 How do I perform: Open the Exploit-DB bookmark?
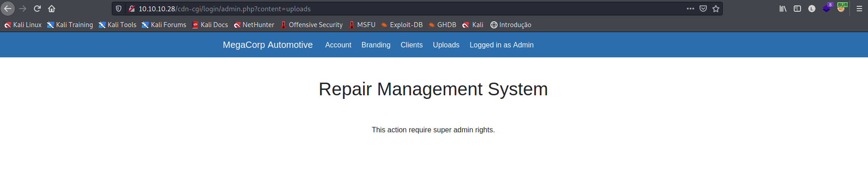pos(402,25)
